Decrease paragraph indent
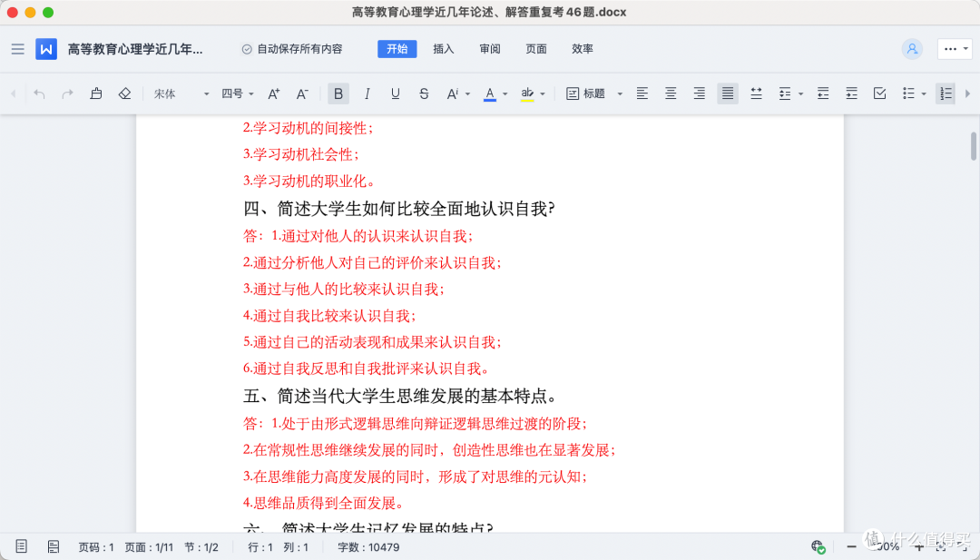This screenshot has height=560, width=980. tap(823, 93)
